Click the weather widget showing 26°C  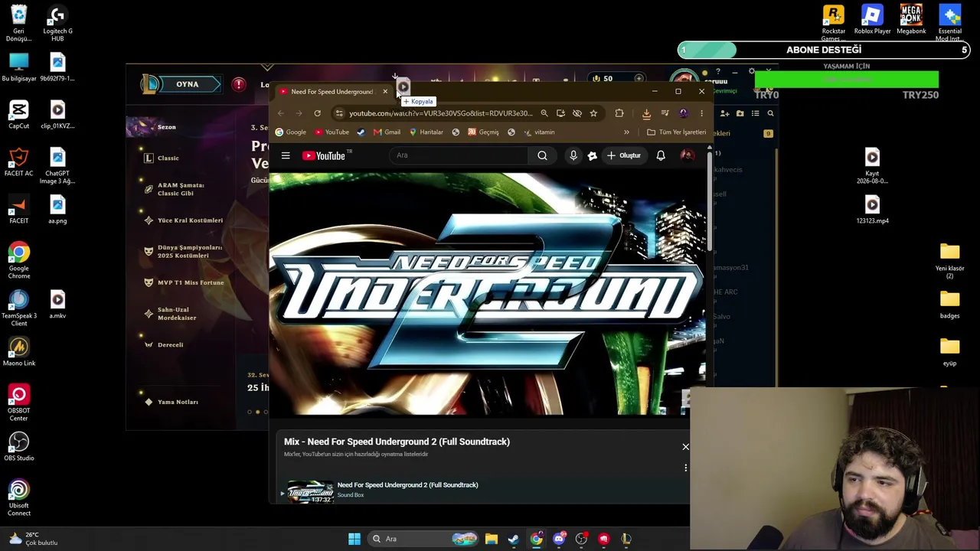coord(32,539)
